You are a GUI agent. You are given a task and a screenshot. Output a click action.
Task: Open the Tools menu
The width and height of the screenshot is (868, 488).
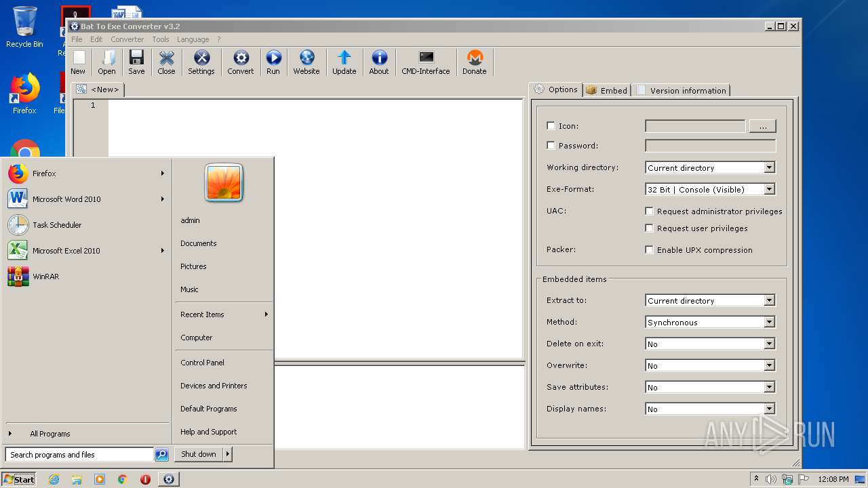coord(161,39)
